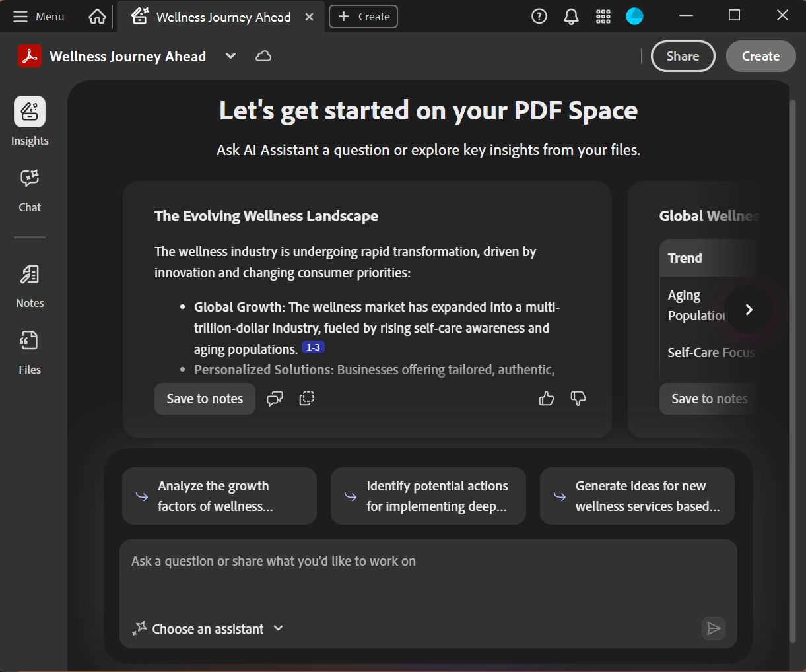806x672 pixels.
Task: Click the Aging Population table row
Action: [696, 306]
